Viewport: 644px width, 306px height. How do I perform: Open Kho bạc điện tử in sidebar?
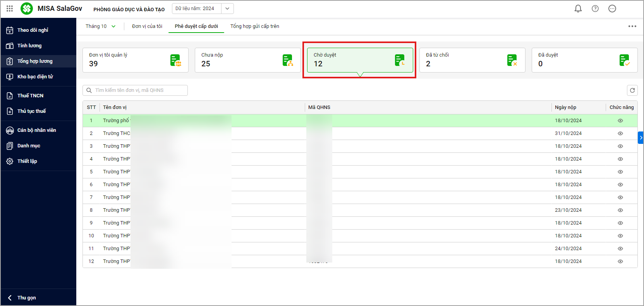[35, 77]
